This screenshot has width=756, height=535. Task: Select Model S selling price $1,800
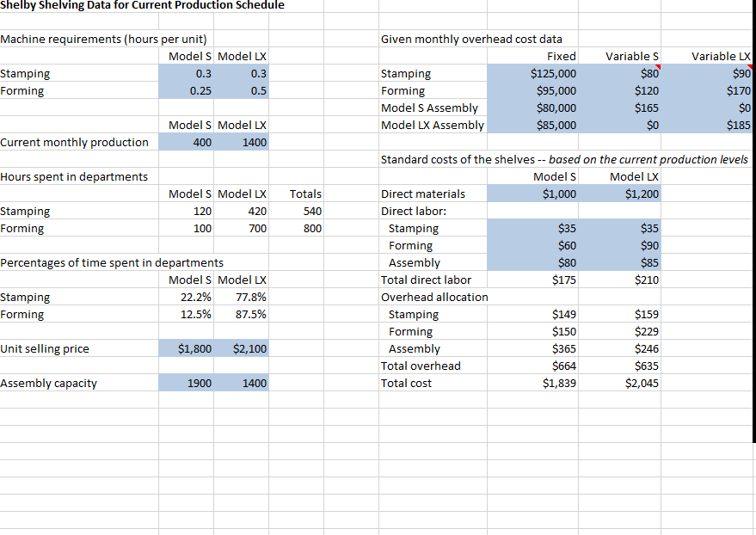pos(186,349)
